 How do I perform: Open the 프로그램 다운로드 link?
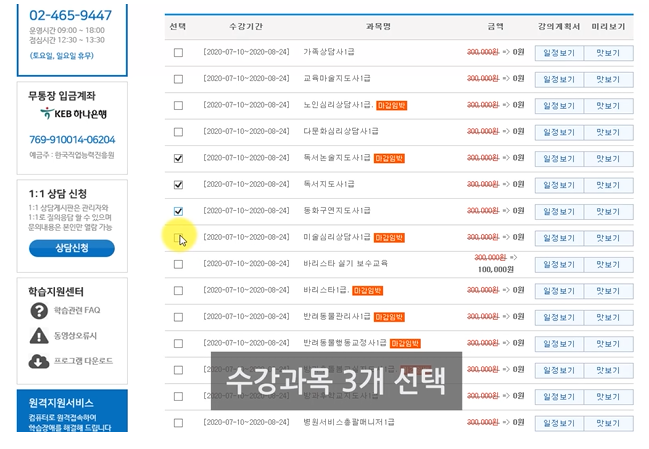[83, 361]
